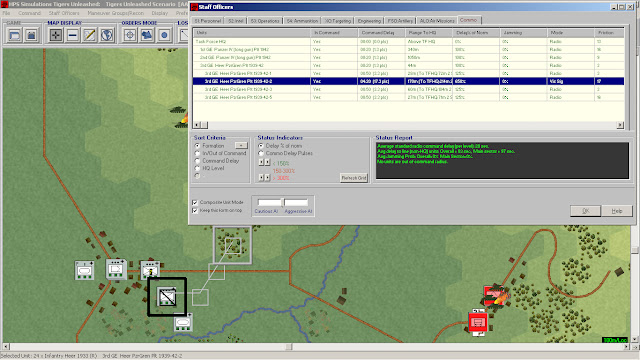Click the burning enemy vehicle on map
Image resolution: width=640 pixels, height=360 pixels.
click(x=495, y=296)
